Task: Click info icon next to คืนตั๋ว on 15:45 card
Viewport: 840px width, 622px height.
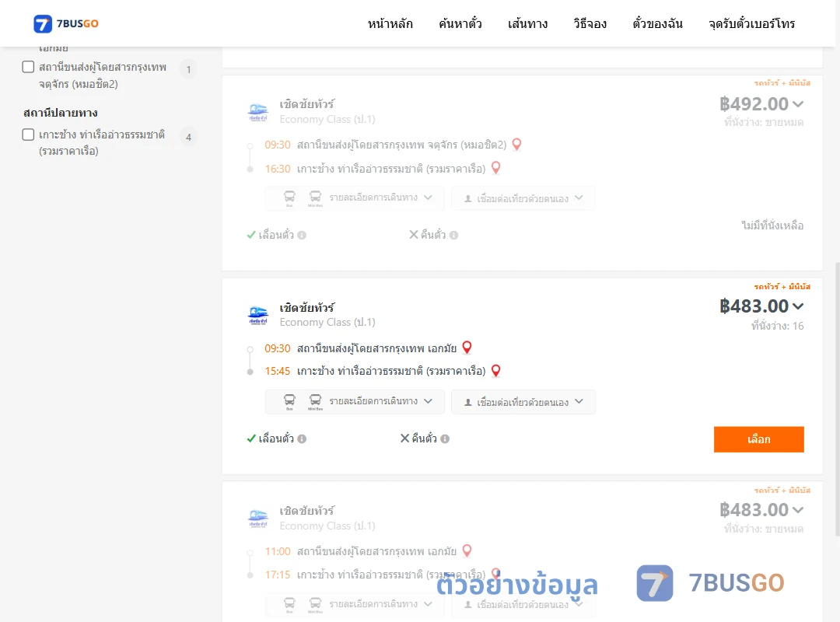Action: click(445, 439)
